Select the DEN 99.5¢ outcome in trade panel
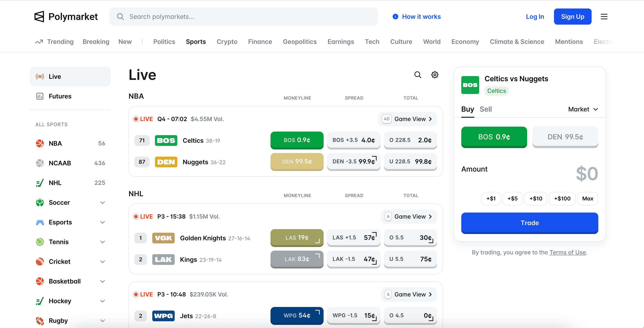The height and width of the screenshot is (328, 644). pos(565,137)
